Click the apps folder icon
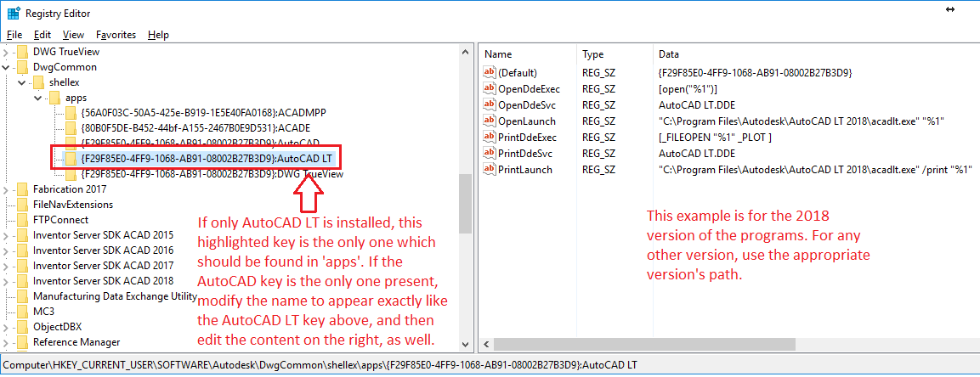The image size is (980, 377). click(54, 98)
